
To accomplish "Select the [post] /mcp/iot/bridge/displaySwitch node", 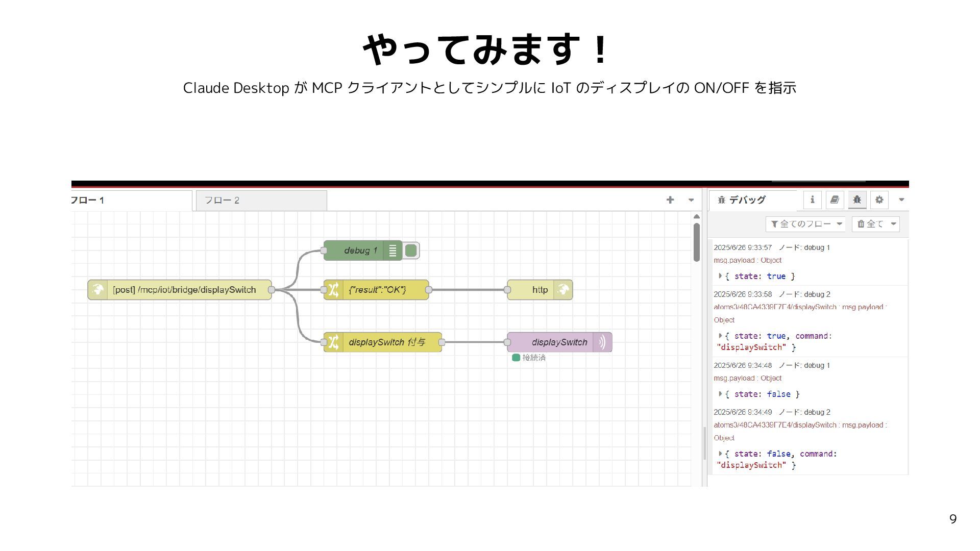I will click(x=180, y=290).
